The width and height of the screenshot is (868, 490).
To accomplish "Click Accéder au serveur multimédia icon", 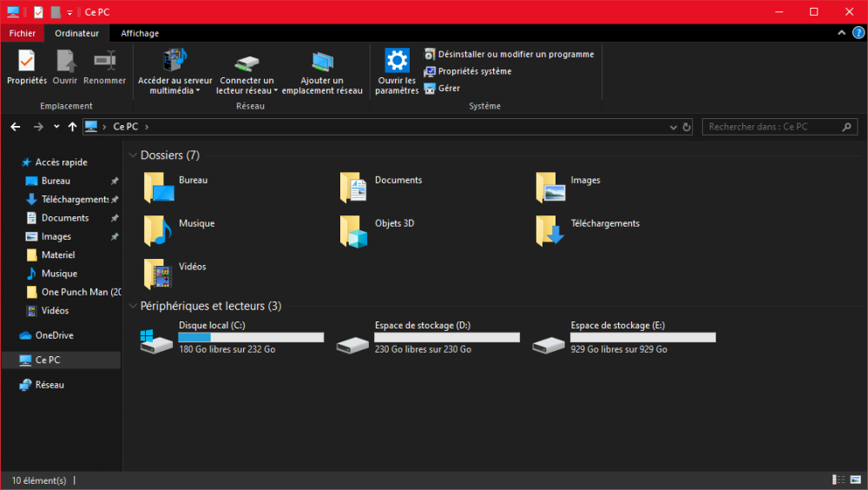I will click(x=174, y=61).
